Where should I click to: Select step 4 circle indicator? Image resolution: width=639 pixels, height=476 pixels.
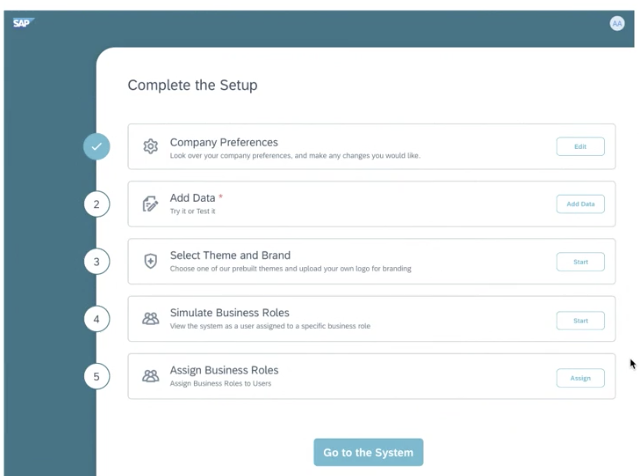point(97,319)
